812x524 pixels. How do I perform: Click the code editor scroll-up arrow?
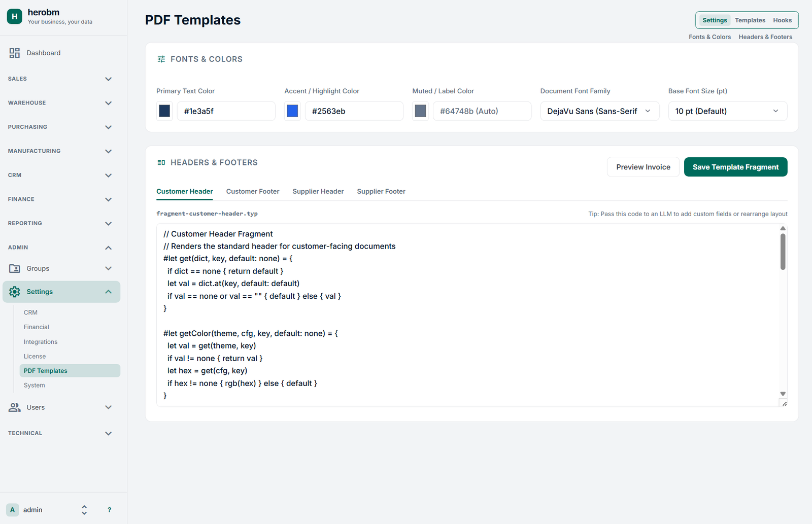(783, 228)
